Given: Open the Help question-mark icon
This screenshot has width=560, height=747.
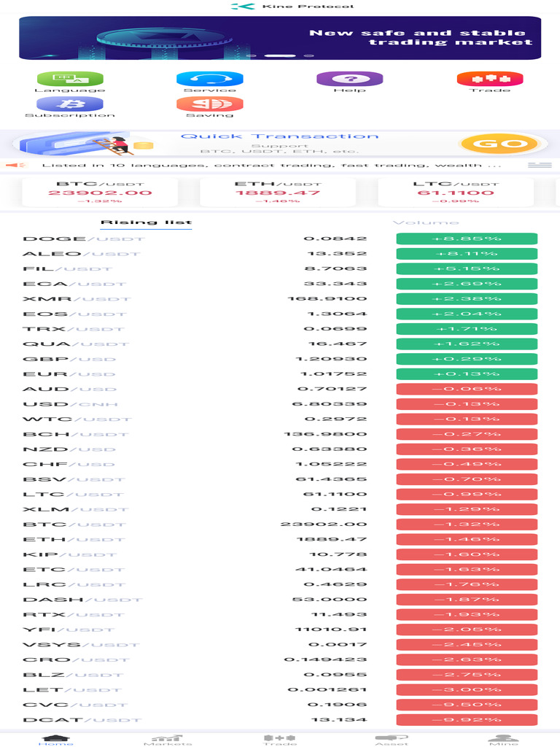Looking at the screenshot, I should pos(349,79).
